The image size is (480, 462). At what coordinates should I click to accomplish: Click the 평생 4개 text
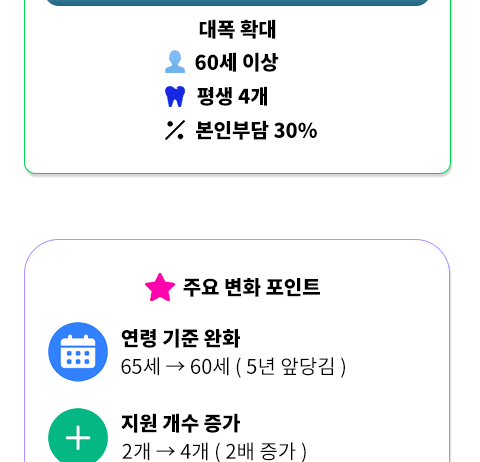232,96
